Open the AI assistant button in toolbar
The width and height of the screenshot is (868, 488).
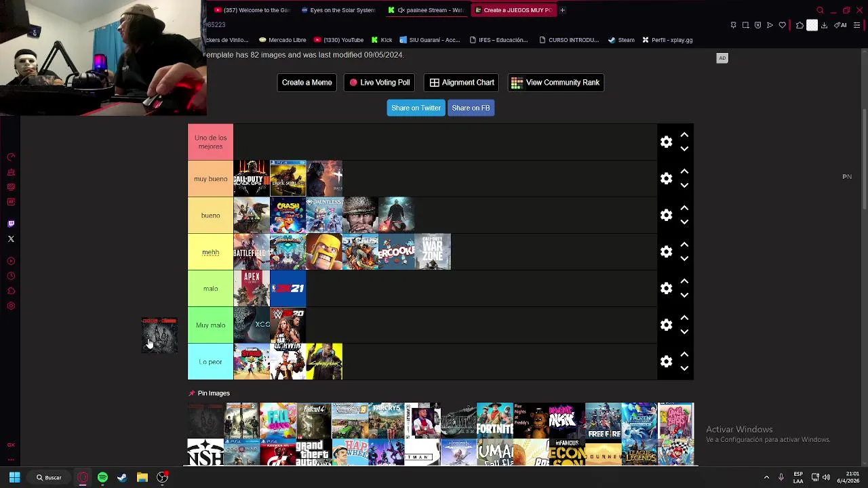point(840,25)
